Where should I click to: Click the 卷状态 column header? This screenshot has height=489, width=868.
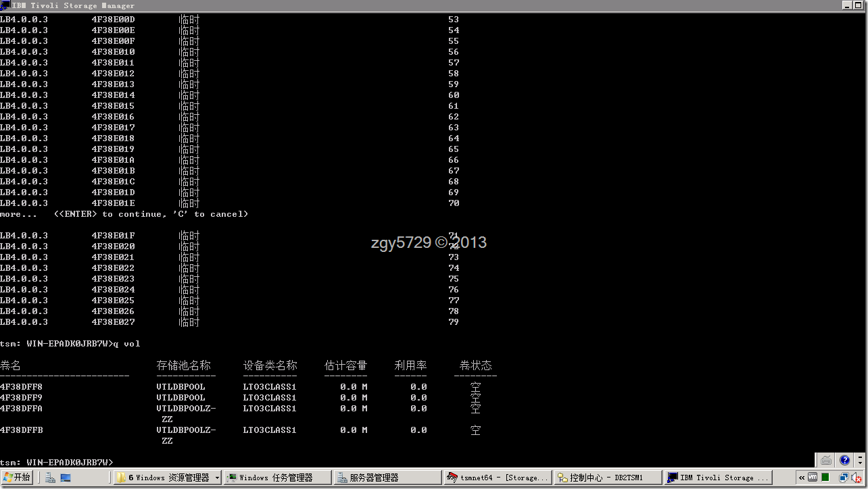tap(475, 365)
